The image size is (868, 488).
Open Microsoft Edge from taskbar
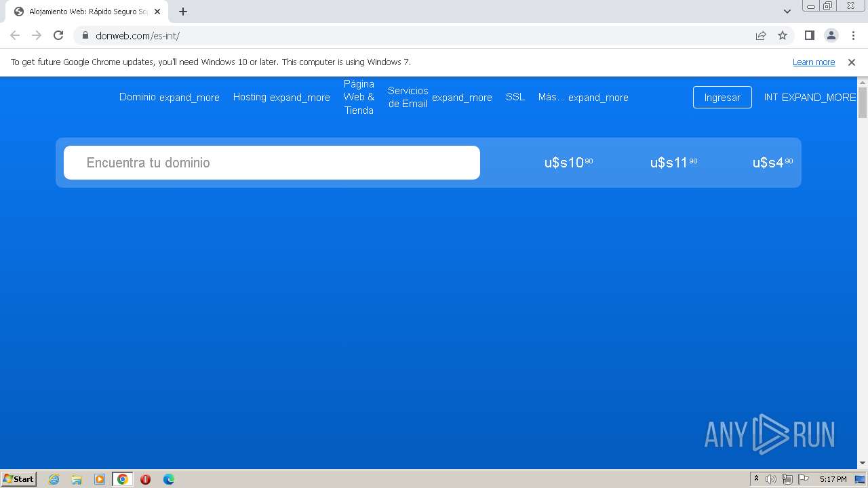pos(168,479)
